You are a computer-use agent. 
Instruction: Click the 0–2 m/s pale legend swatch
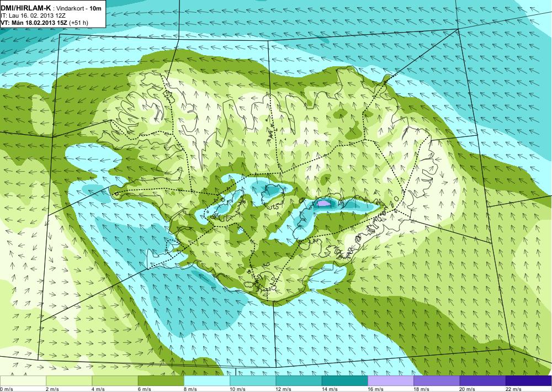(x=23, y=381)
